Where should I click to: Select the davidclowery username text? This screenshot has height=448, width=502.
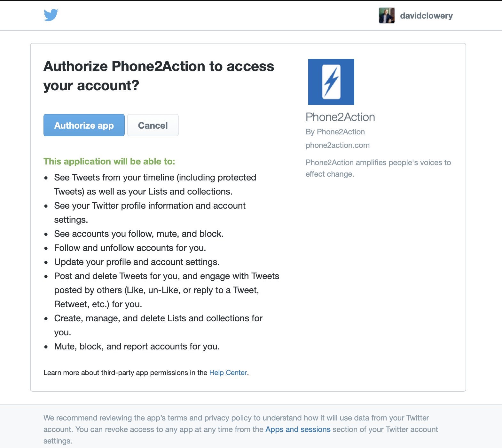427,15
